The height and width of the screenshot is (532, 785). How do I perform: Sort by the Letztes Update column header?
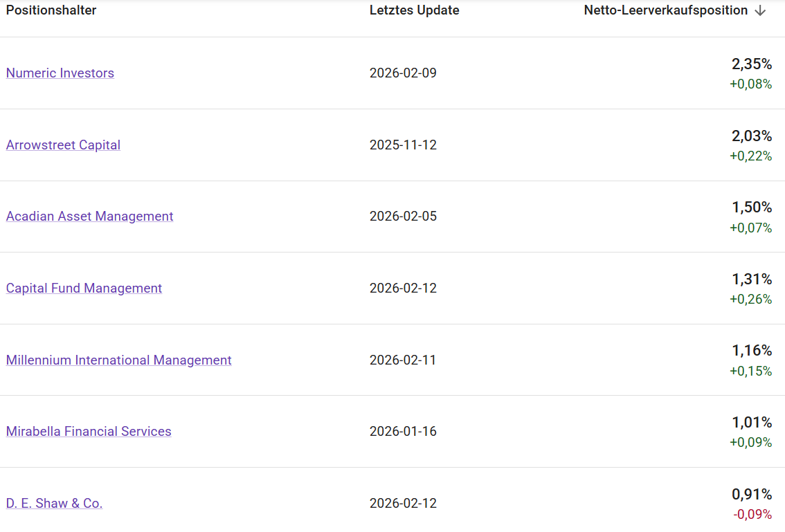pyautogui.click(x=414, y=10)
